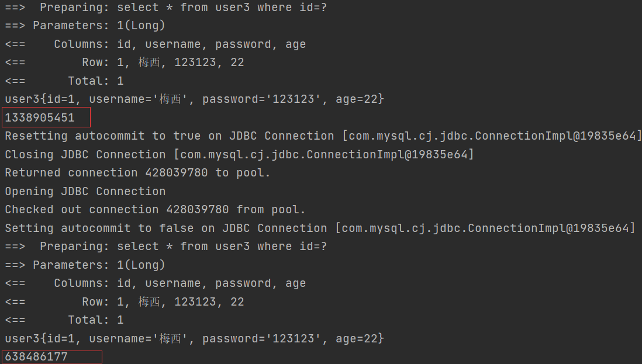The height and width of the screenshot is (364, 642).
Task: Select the second "Total: 1" line
Action: [64, 320]
